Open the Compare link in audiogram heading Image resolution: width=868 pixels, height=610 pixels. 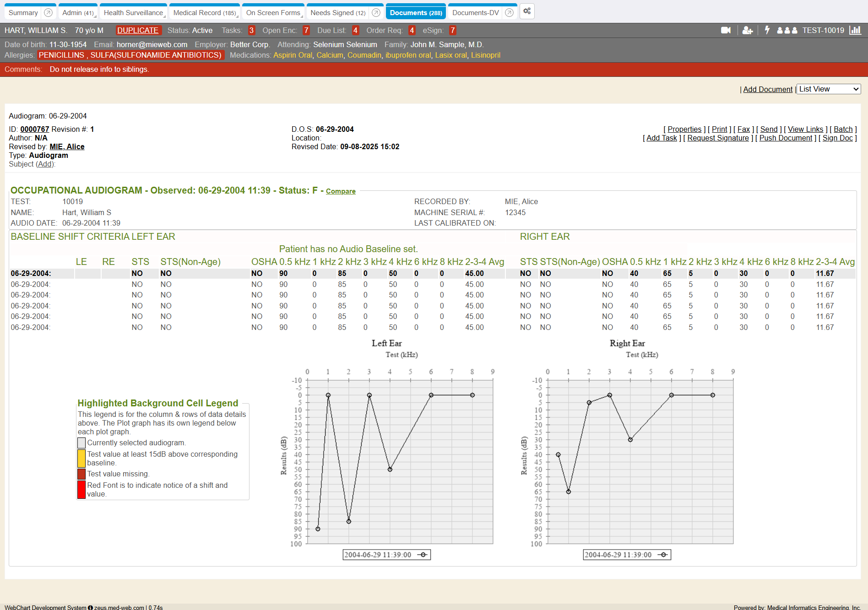pyautogui.click(x=341, y=191)
